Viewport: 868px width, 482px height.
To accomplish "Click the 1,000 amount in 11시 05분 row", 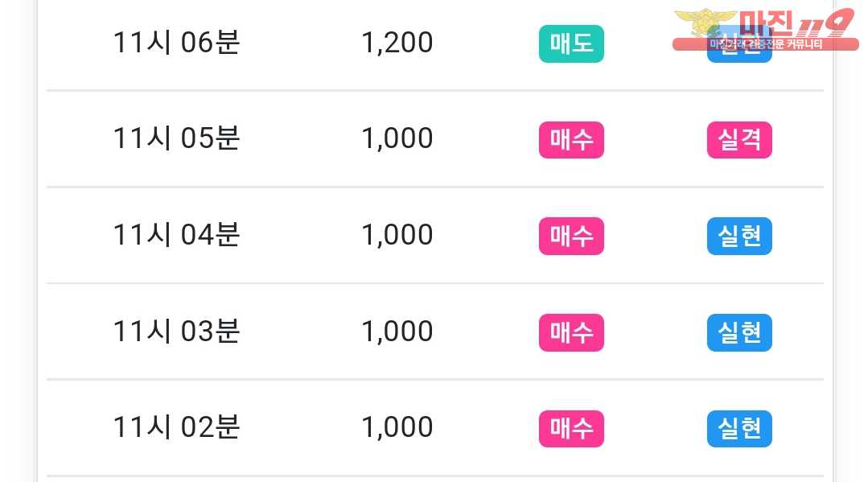I will click(x=397, y=139).
